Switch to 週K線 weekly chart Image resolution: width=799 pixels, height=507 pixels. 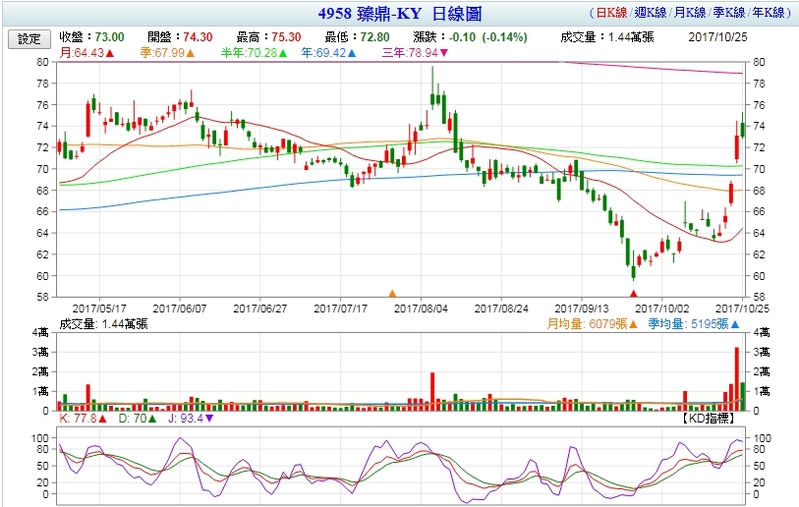click(649, 13)
